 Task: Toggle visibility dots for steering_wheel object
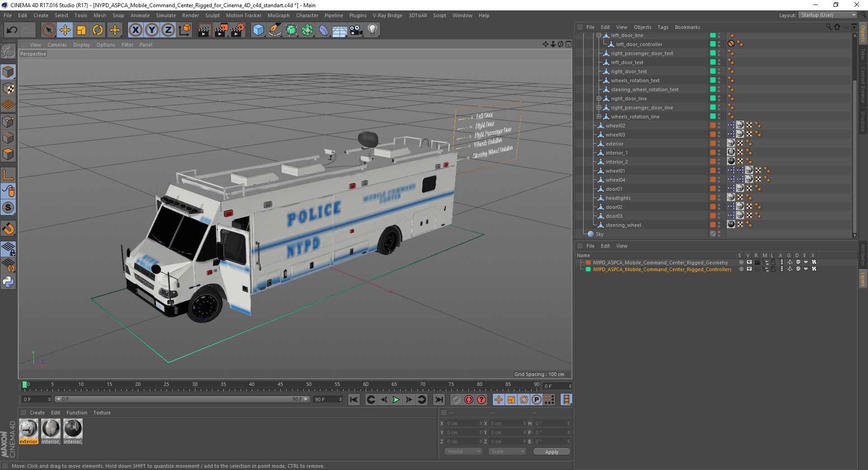719,225
